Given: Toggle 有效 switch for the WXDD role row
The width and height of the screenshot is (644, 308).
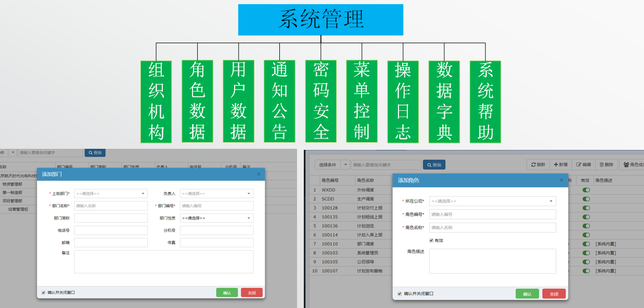Looking at the screenshot, I should pyautogui.click(x=586, y=190).
